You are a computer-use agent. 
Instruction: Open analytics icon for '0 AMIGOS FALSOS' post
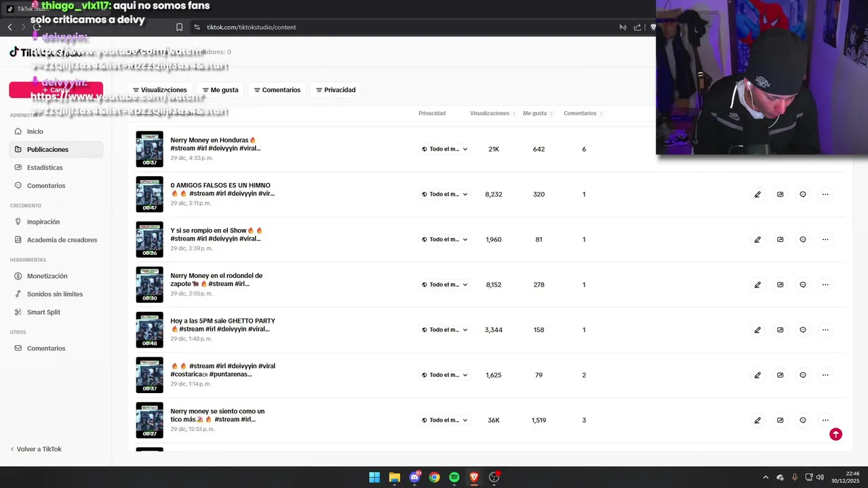(x=780, y=195)
